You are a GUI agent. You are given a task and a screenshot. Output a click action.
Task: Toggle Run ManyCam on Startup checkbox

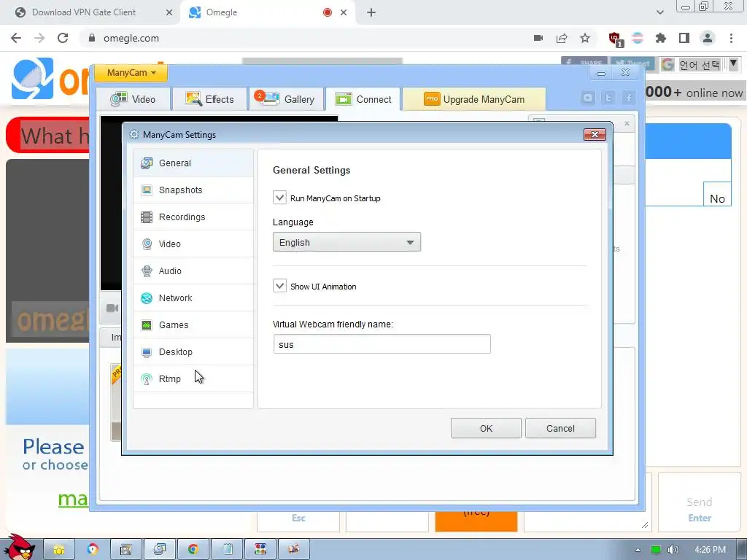point(279,198)
